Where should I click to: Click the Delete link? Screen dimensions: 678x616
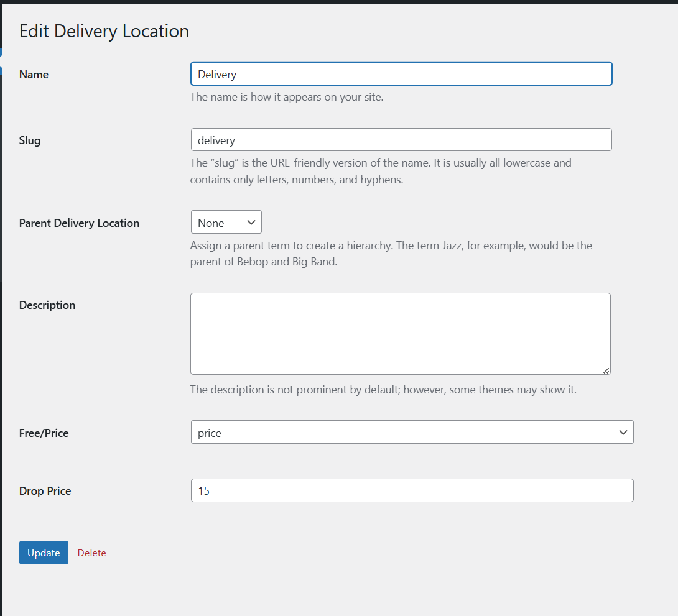pos(91,553)
